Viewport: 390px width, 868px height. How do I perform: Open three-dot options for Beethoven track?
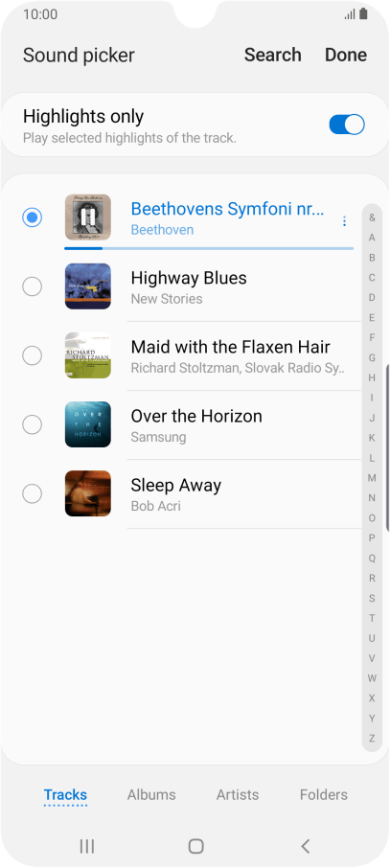coord(345,221)
